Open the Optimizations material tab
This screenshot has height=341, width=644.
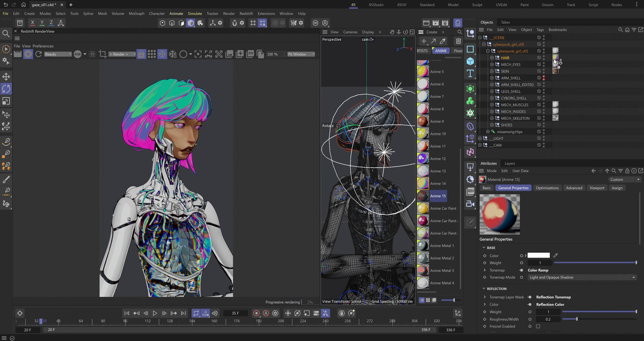[547, 188]
